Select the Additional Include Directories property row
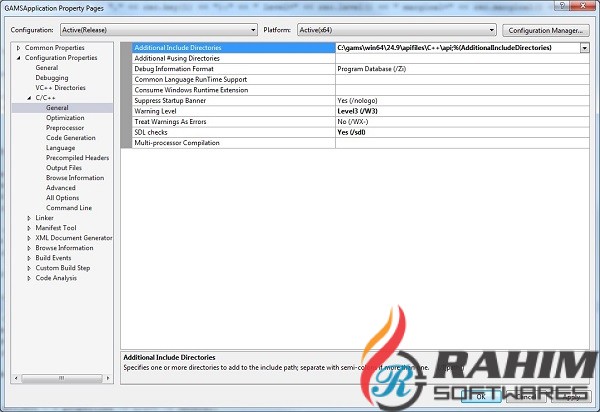 coord(233,48)
